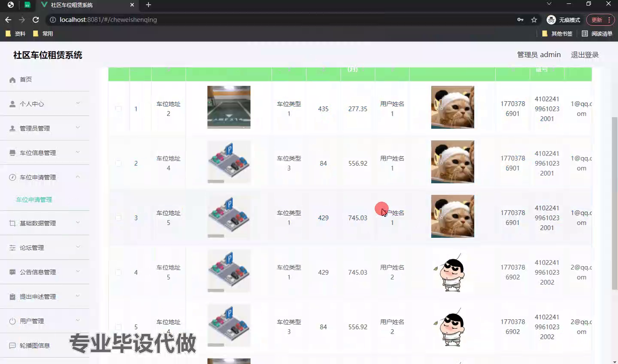Expand 个人中心 menu chevron
Image resolution: width=618 pixels, height=364 pixels.
point(78,103)
